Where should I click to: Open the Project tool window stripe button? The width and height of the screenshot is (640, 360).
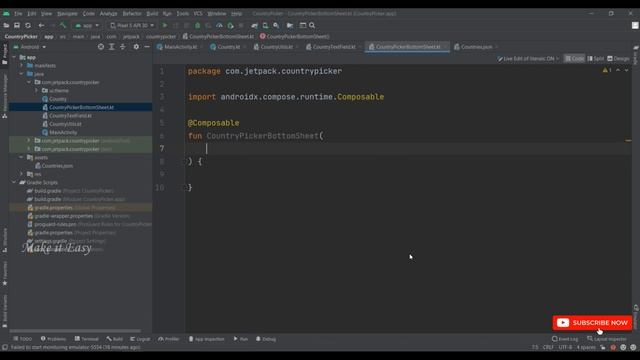(x=4, y=54)
